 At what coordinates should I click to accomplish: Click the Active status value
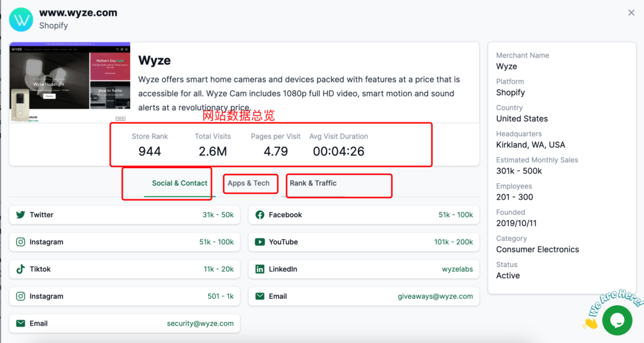tap(508, 276)
